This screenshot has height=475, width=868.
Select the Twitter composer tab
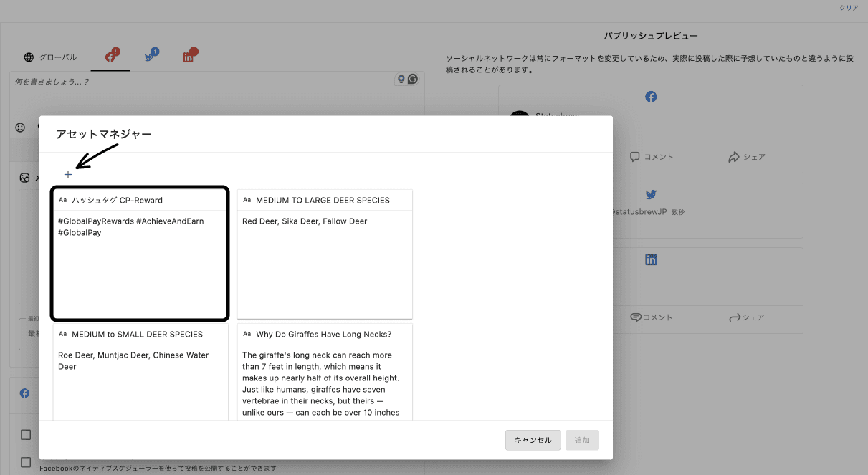pos(150,57)
